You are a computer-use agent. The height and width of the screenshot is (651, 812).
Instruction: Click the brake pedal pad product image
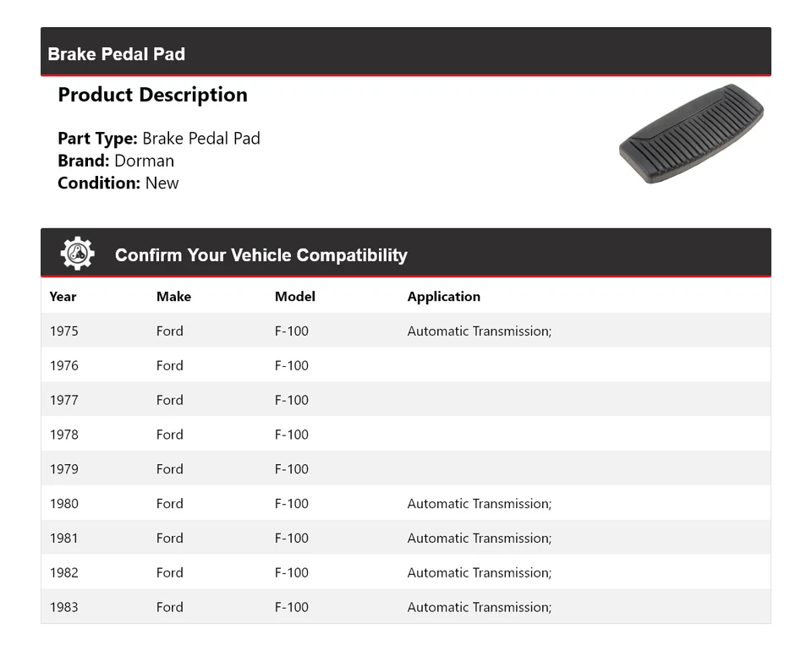click(x=691, y=134)
